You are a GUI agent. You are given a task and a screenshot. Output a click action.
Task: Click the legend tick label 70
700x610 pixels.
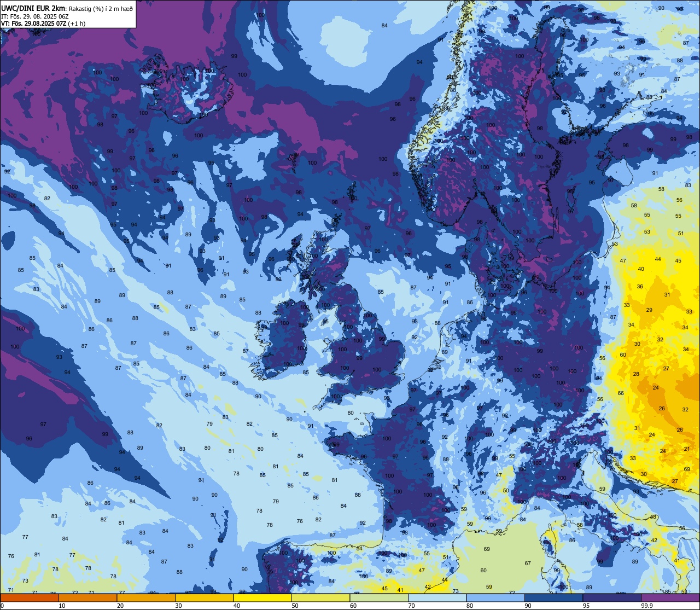coord(411,606)
